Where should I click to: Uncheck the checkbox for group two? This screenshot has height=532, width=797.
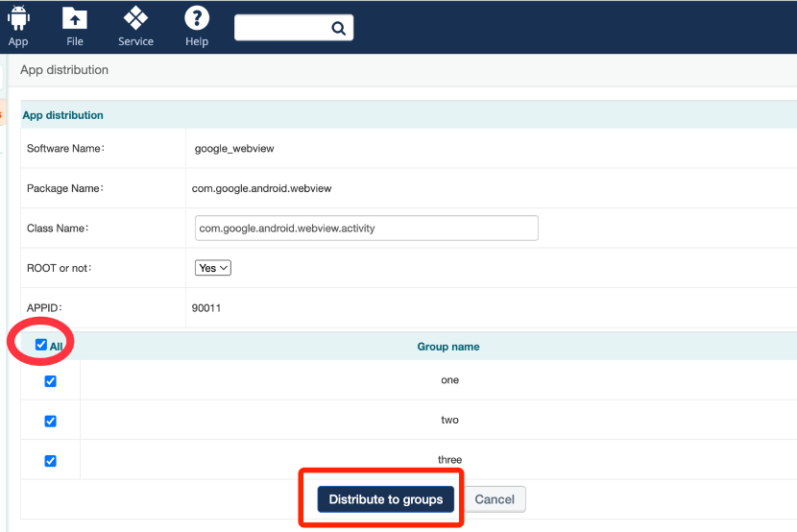[50, 421]
